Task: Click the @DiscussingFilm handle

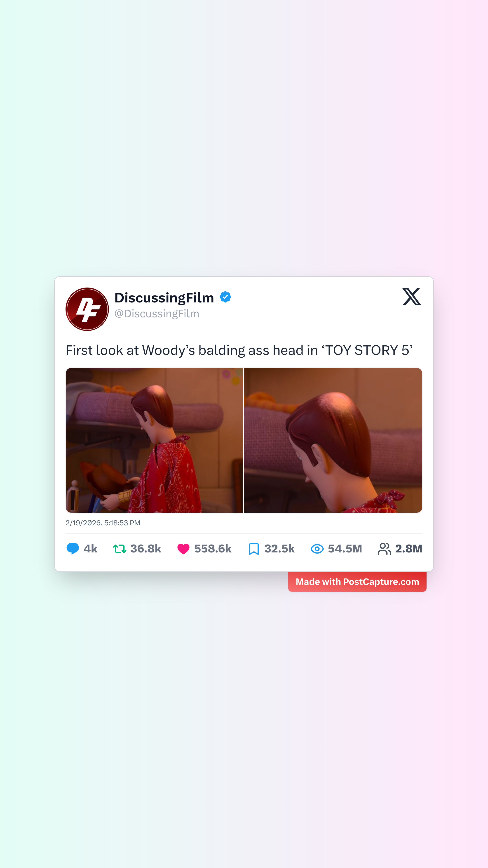Action: pyautogui.click(x=157, y=314)
